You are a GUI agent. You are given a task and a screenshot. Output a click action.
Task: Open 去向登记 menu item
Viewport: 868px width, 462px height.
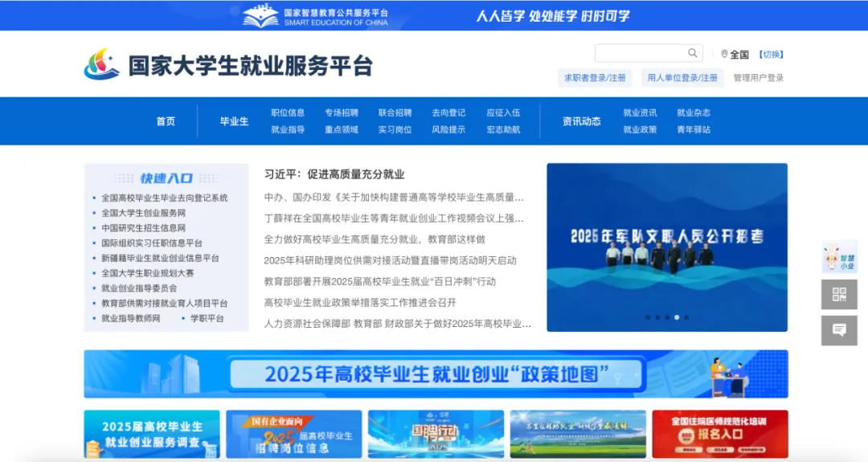click(448, 112)
